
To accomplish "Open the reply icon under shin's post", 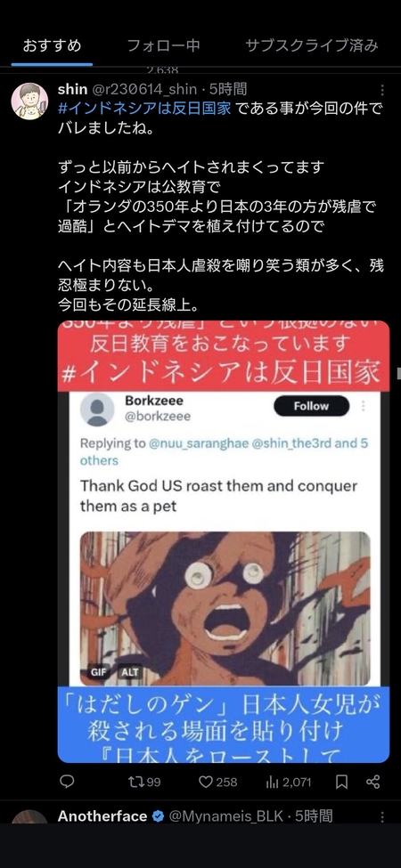I will pyautogui.click(x=67, y=782).
